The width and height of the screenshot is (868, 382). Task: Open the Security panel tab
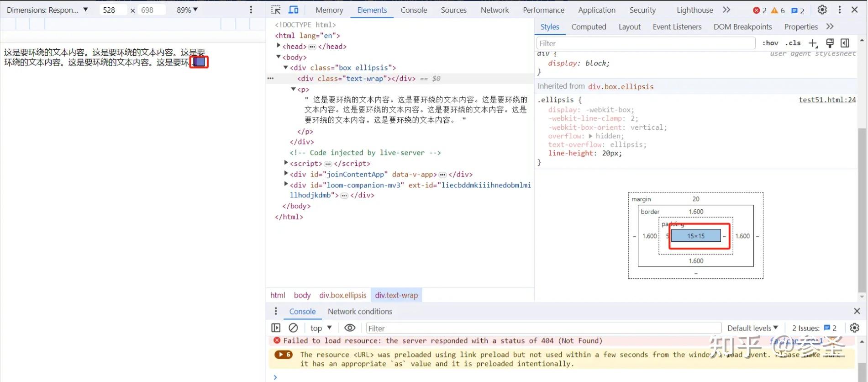[x=642, y=10]
